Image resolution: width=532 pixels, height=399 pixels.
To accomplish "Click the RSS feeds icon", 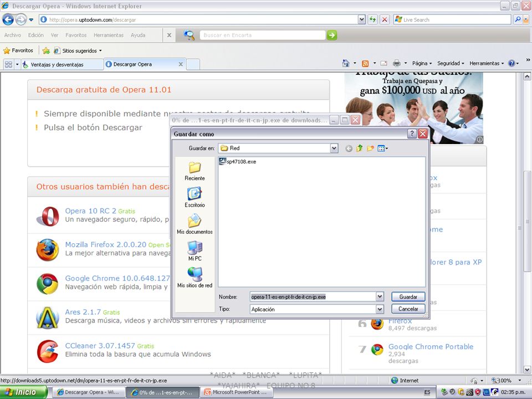I will point(365,63).
